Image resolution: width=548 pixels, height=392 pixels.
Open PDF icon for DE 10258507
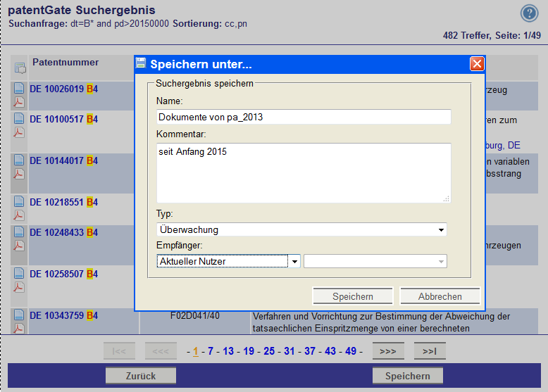coord(19,287)
